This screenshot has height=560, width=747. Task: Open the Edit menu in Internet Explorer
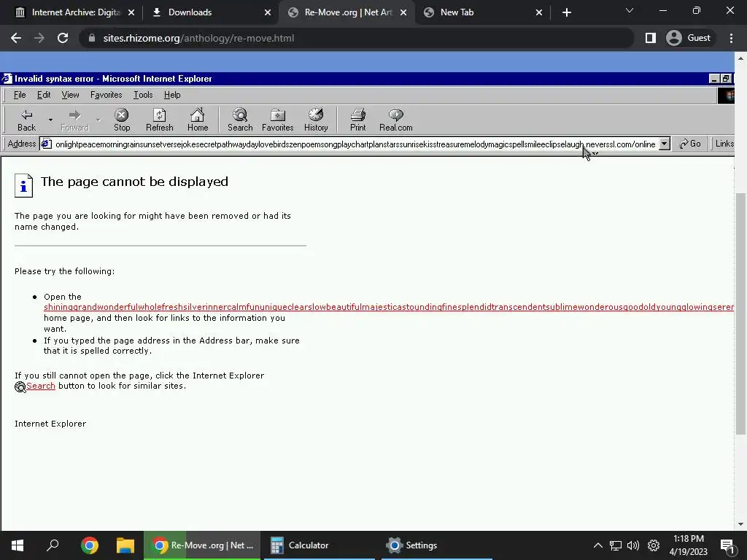[x=44, y=95]
